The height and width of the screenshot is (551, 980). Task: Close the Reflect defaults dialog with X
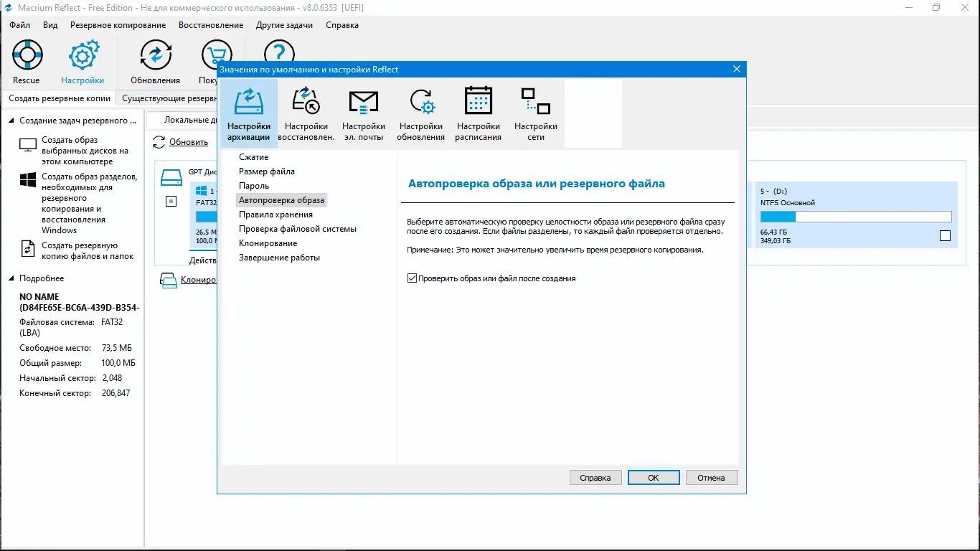(736, 70)
